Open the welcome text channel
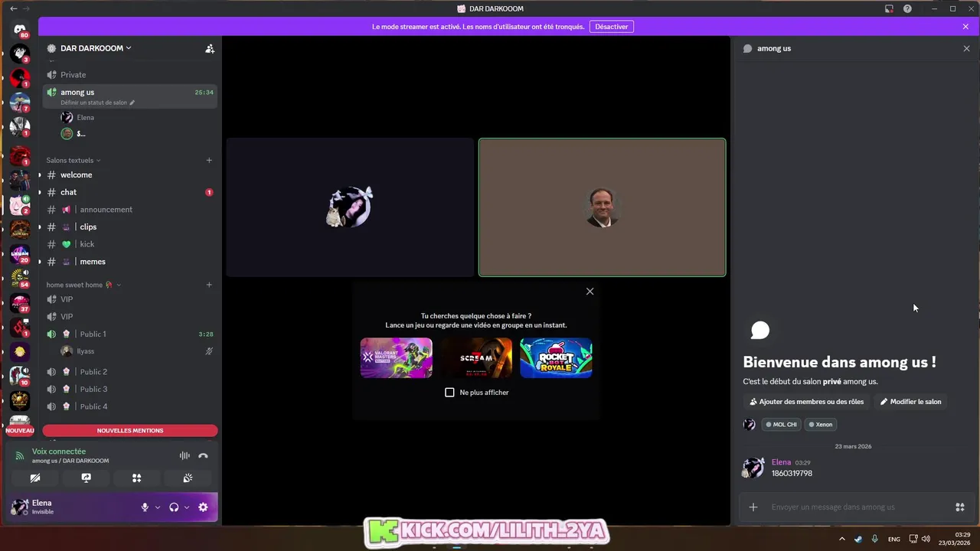980x551 pixels. pyautogui.click(x=130, y=174)
